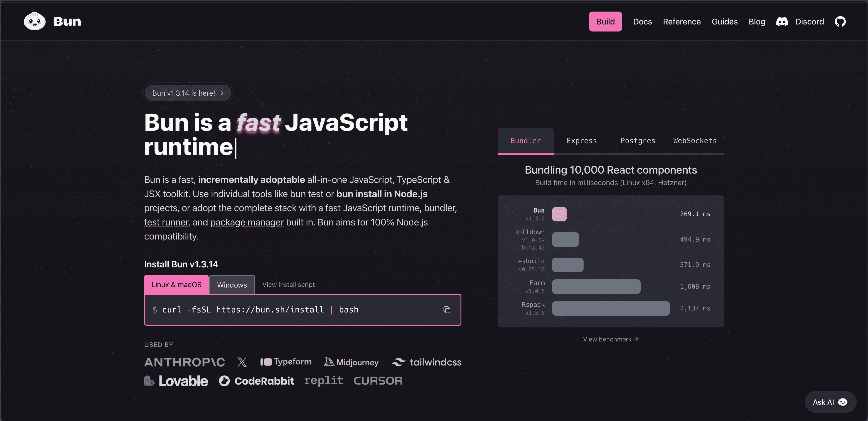Open View install script link

click(289, 285)
